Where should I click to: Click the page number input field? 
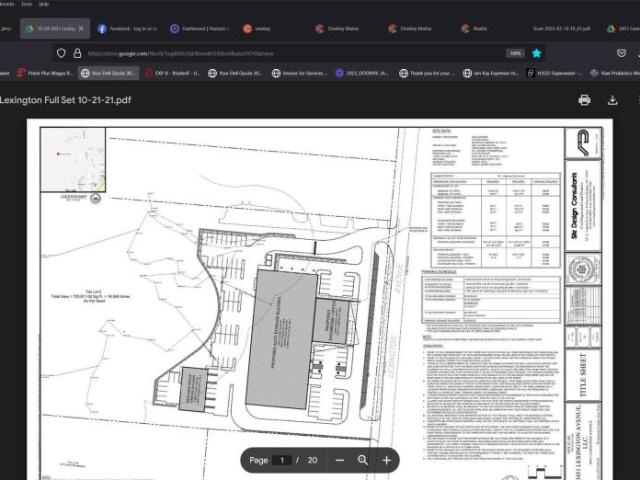tap(282, 460)
